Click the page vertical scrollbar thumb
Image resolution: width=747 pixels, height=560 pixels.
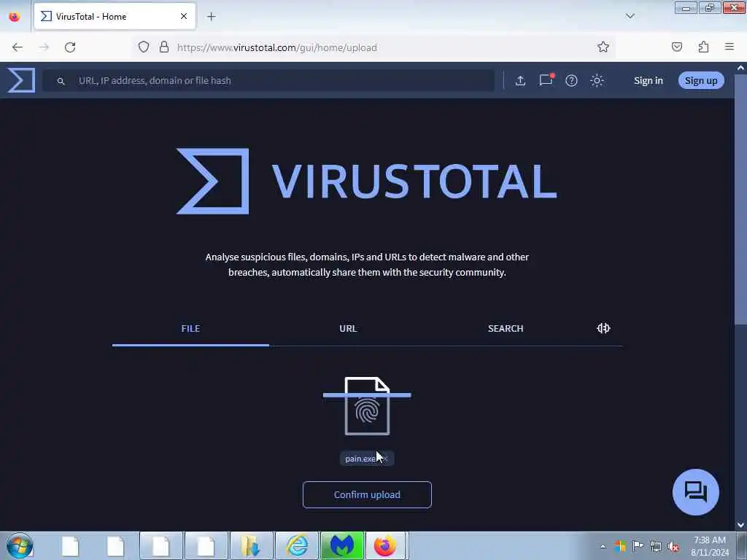(740, 200)
